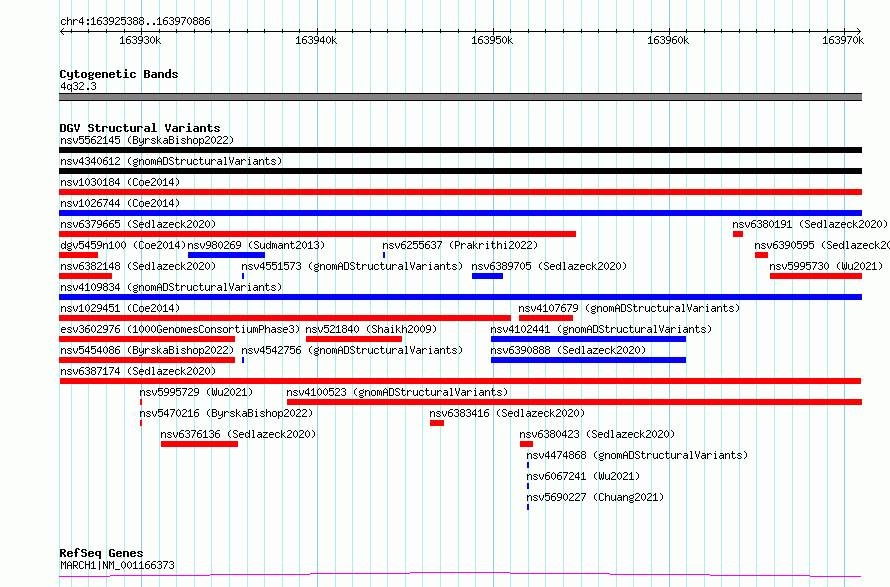The height and width of the screenshot is (587, 890).
Task: Click nsv6387174 (Sedlazeck2020) label
Action: [x=138, y=371]
